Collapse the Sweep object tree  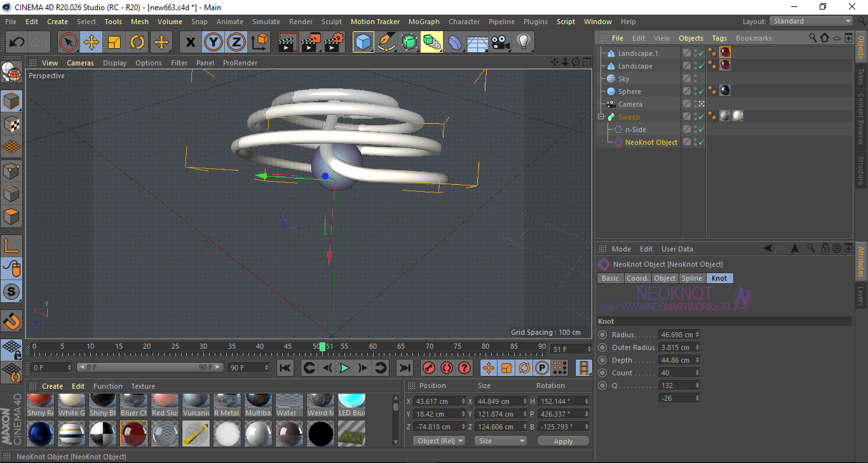tap(601, 117)
